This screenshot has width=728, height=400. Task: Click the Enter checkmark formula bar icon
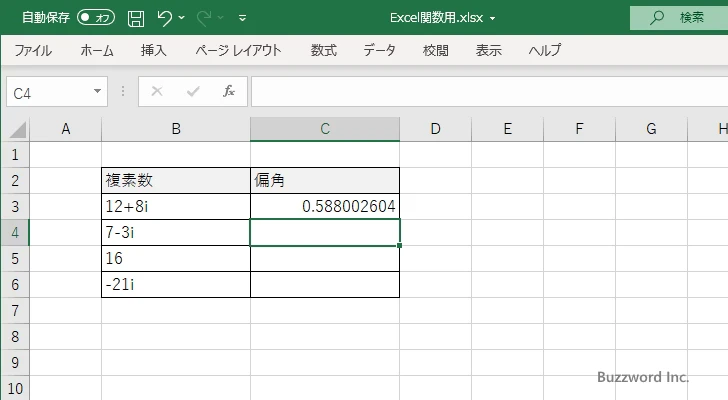[x=193, y=91]
